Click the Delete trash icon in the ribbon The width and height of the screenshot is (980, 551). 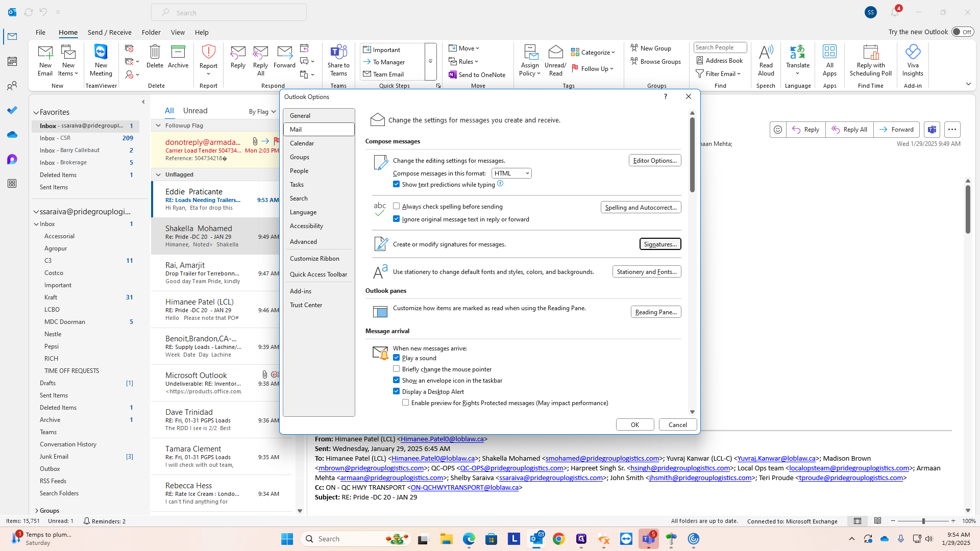pyautogui.click(x=155, y=56)
